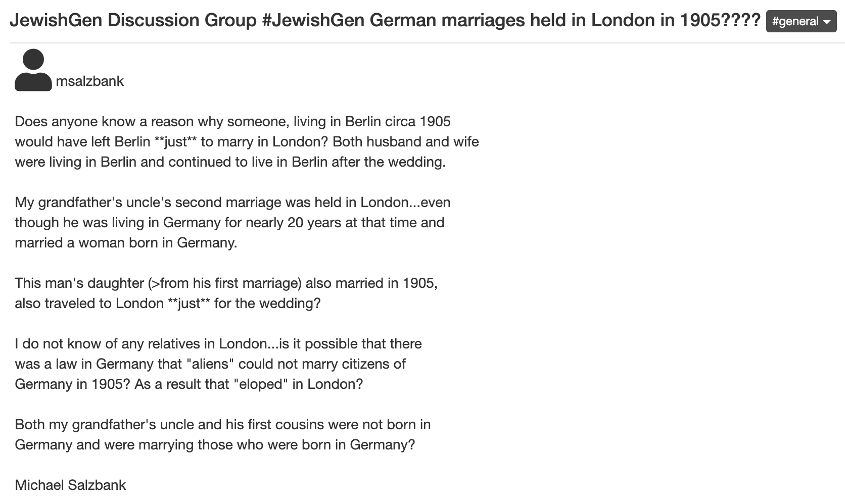Click the paragraph about relatives in London
The image size is (845, 504).
(x=218, y=364)
